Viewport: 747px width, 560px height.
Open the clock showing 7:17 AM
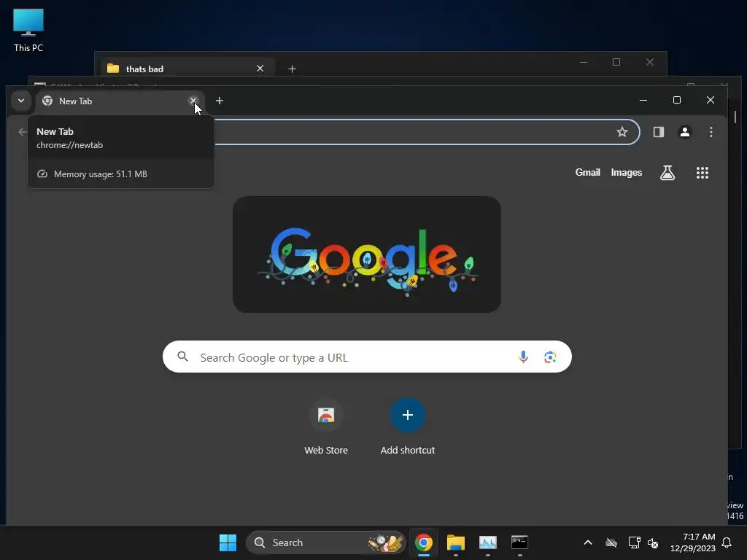pos(692,542)
